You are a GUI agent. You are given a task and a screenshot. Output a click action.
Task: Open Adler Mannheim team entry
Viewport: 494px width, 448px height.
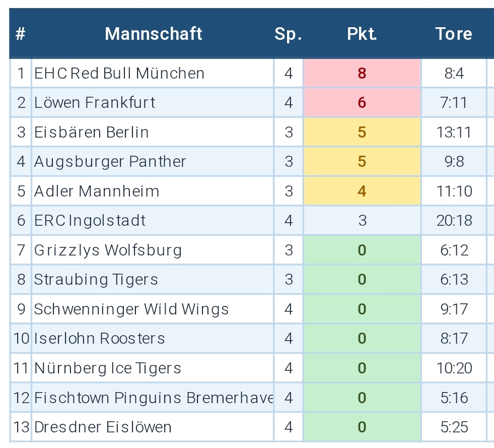97,191
